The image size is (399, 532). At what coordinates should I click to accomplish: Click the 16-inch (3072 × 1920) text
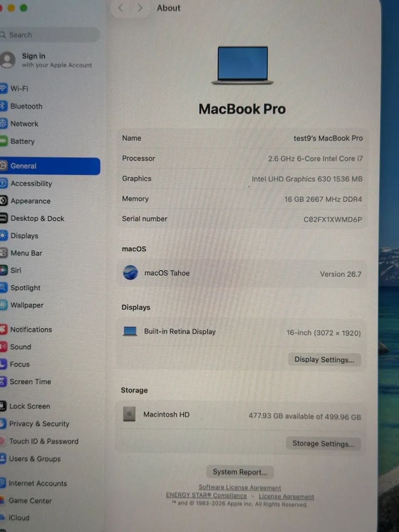pyautogui.click(x=324, y=332)
